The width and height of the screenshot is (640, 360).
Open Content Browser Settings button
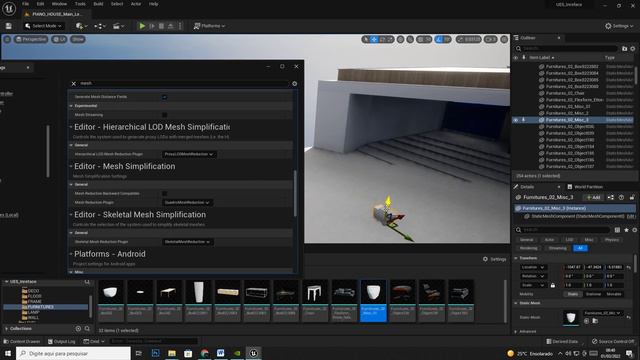point(494,259)
